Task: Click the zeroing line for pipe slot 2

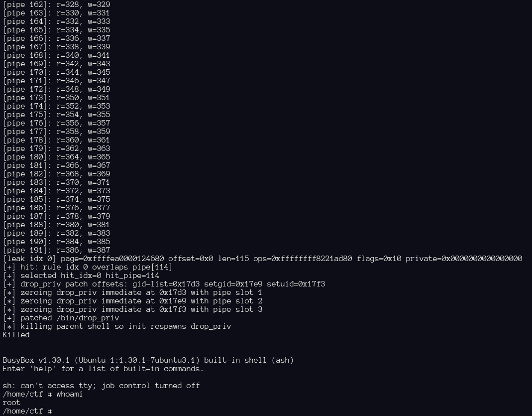Action: [x=132, y=301]
